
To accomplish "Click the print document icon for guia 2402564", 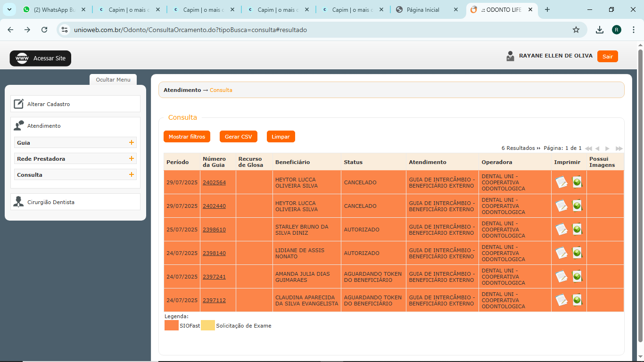I will point(561,182).
